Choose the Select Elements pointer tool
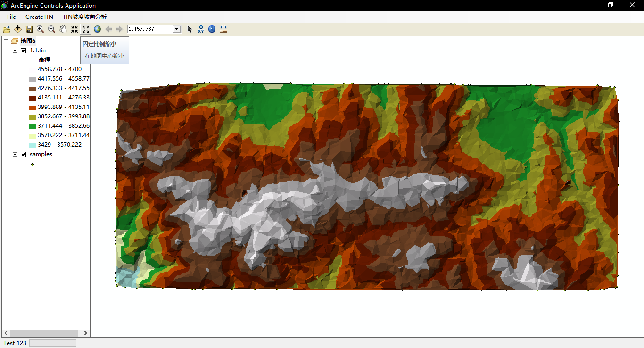This screenshot has width=644, height=348. click(x=190, y=29)
